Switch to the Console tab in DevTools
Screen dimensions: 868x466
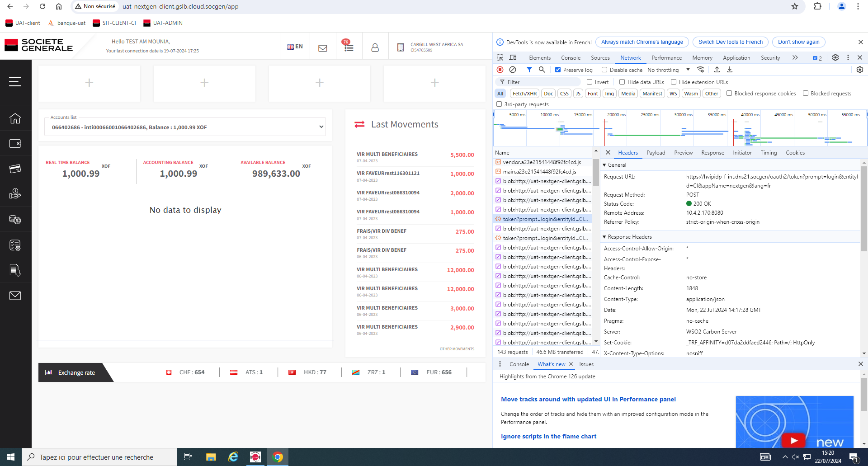coord(571,57)
